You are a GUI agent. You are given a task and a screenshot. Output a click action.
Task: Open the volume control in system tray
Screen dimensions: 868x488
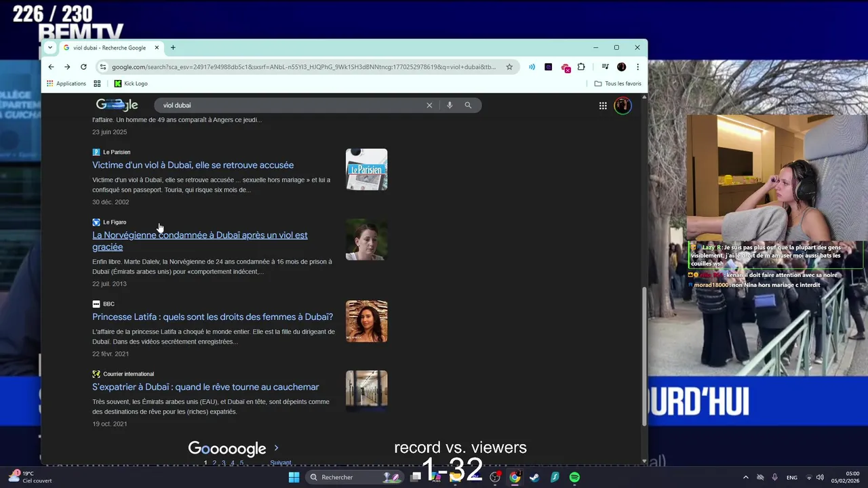click(x=820, y=477)
